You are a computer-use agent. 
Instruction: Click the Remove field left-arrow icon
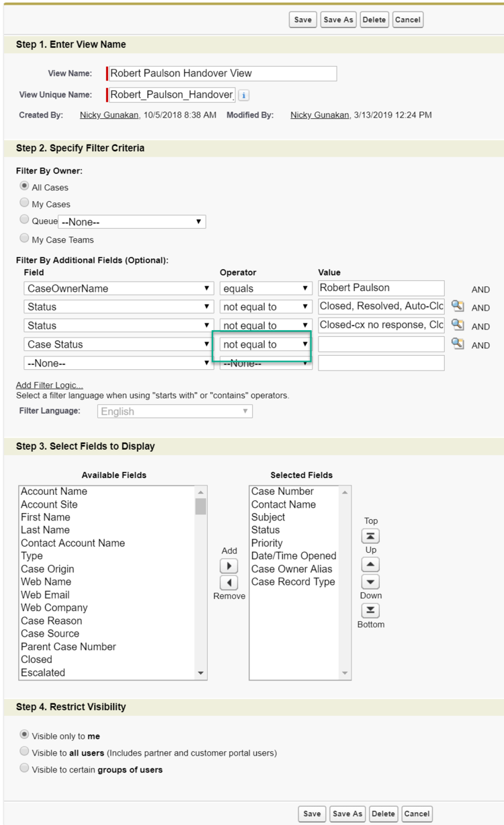click(228, 581)
